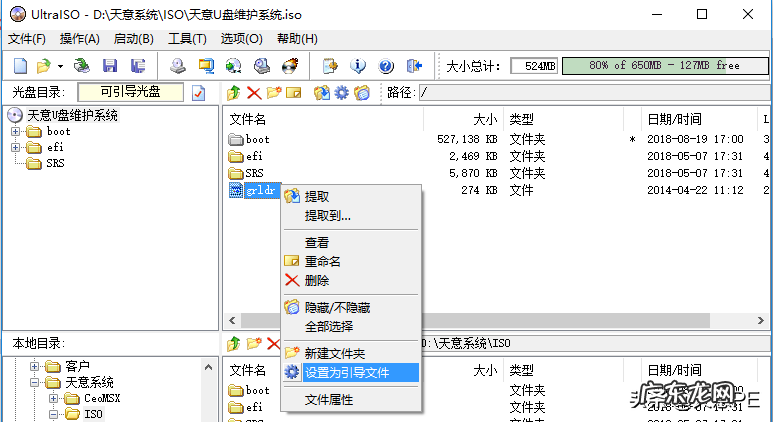Click the 80% of 650MB capacity bar

point(665,65)
